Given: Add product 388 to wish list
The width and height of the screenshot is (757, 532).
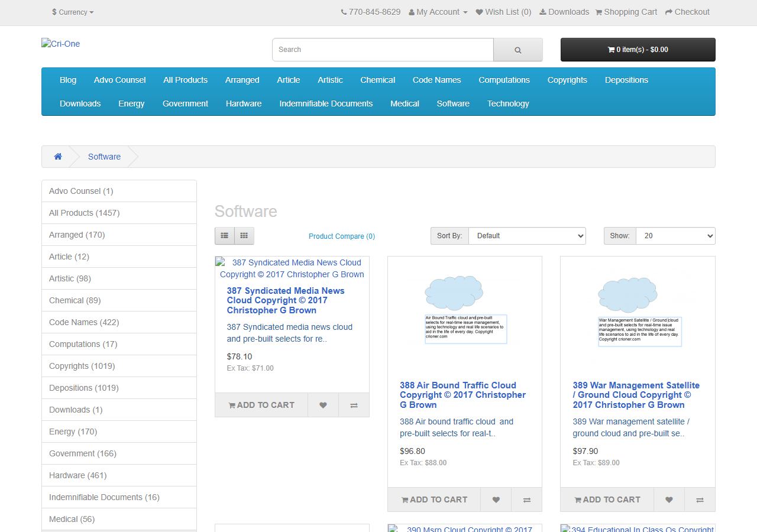Looking at the screenshot, I should click(496, 499).
